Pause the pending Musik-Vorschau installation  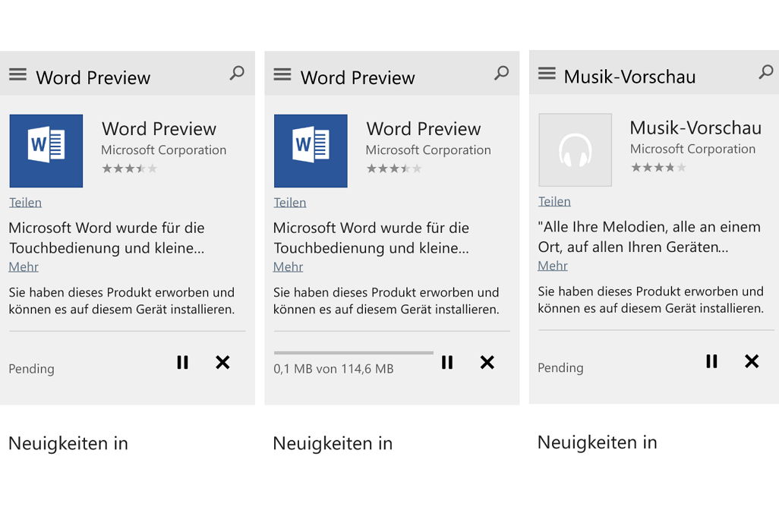click(711, 361)
